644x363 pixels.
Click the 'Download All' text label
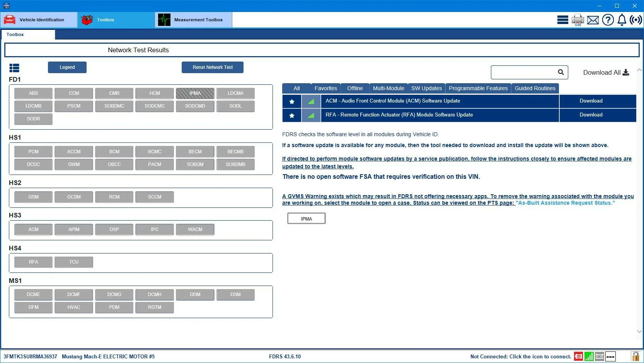602,72
